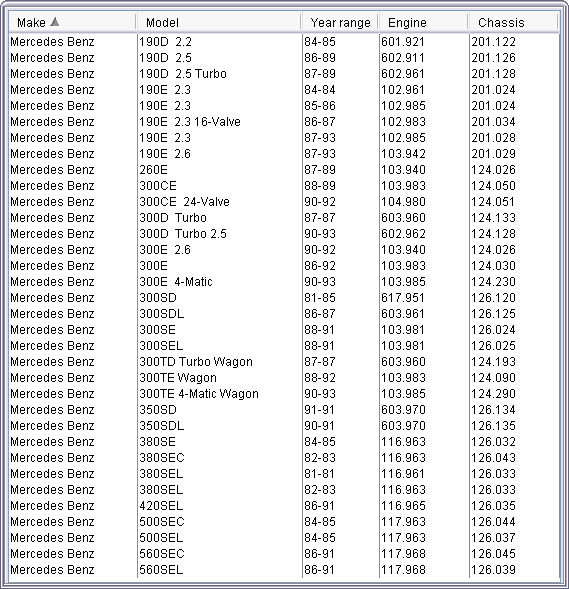Sort by the Chassis column header
The width and height of the screenshot is (569, 589).
click(514, 23)
